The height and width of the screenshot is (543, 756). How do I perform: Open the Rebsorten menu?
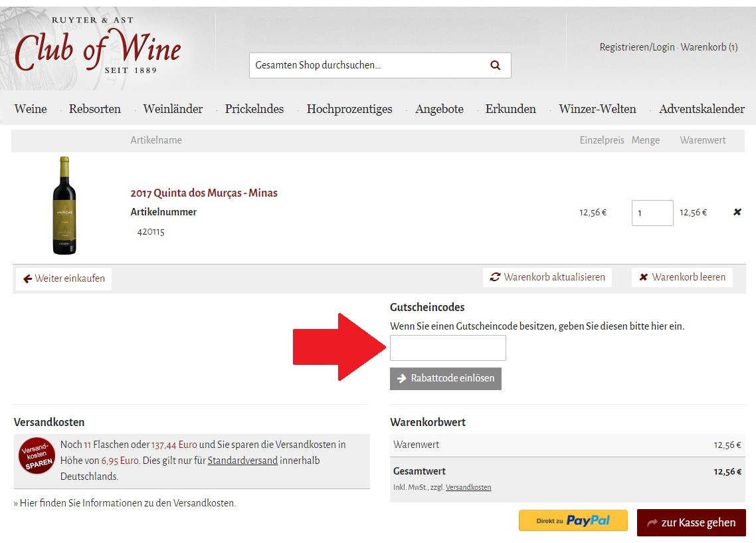tap(94, 109)
